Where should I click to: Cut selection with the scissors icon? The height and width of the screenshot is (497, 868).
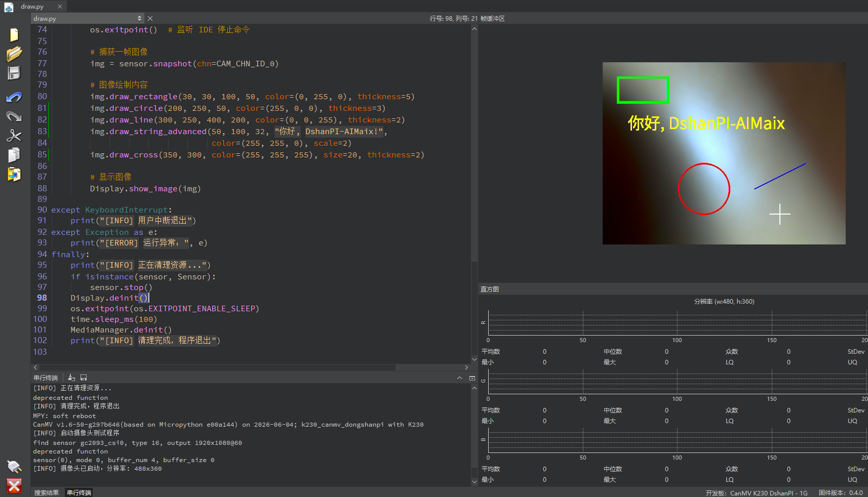pos(14,136)
